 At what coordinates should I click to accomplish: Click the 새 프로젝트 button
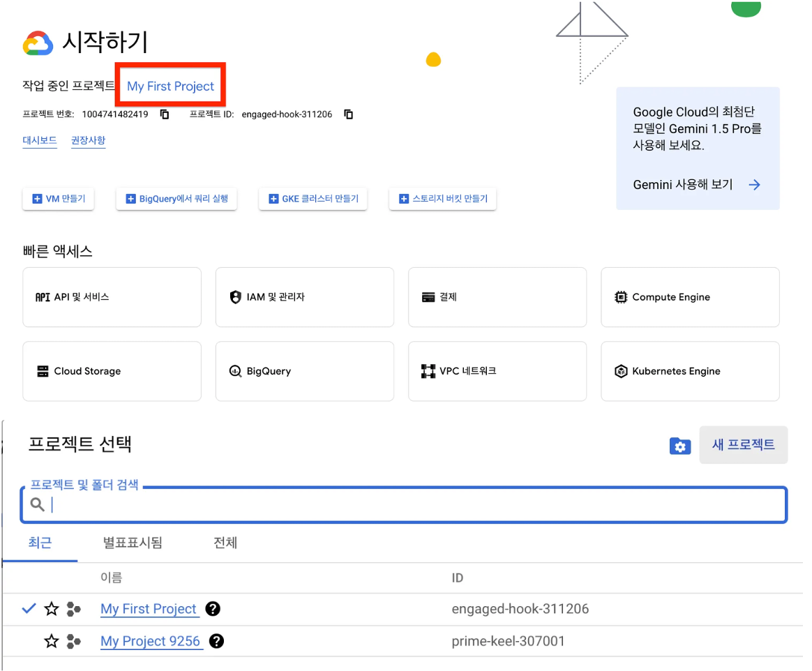coord(743,445)
